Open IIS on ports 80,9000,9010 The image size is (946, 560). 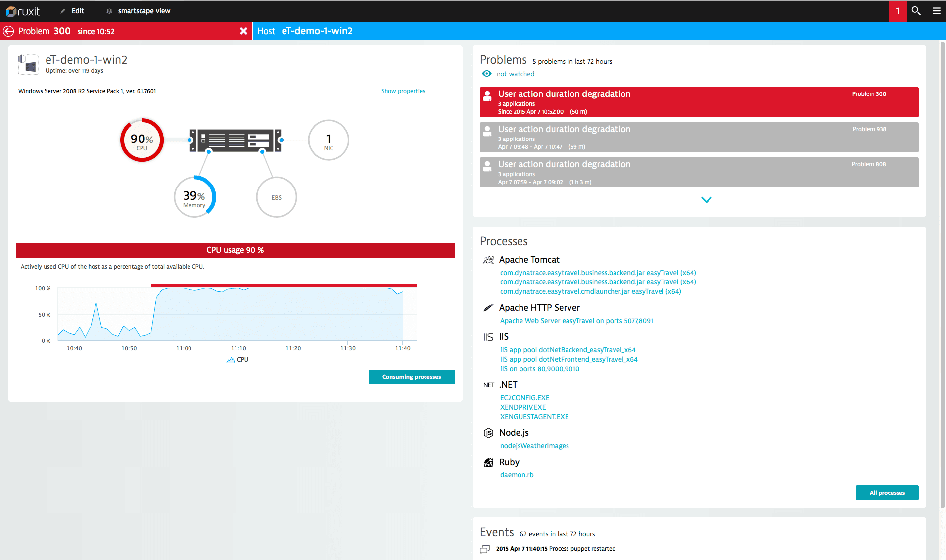(x=539, y=369)
